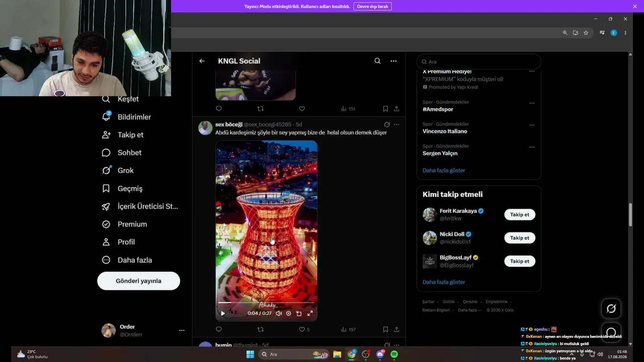Follow BigBossLayf with Takip et
The image size is (644, 362).
coord(520,261)
